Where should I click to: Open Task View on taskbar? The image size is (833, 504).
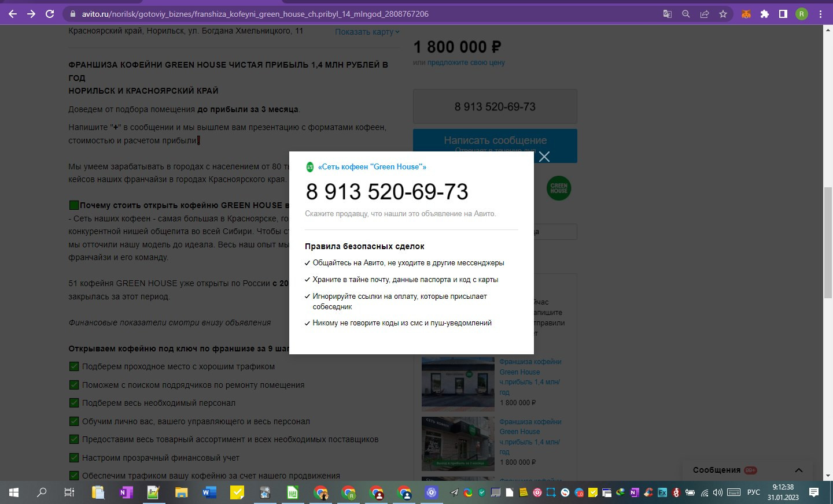tap(69, 492)
